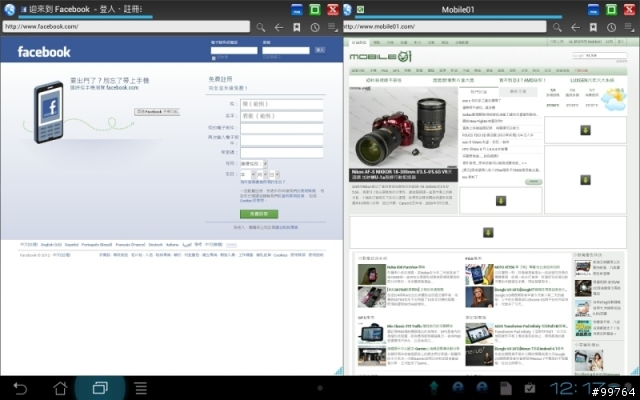
Task: Open the toolbar menu in Mobile01 window
Action: click(x=629, y=27)
